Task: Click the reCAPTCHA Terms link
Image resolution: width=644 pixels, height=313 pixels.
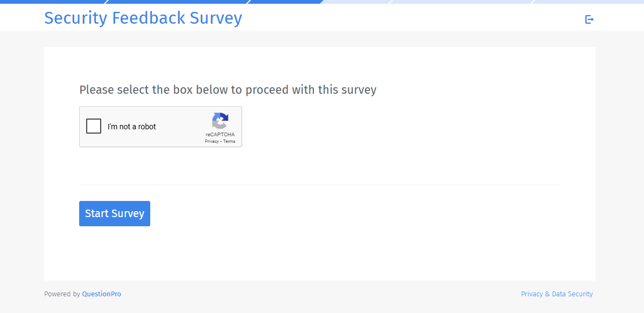Action: (229, 141)
